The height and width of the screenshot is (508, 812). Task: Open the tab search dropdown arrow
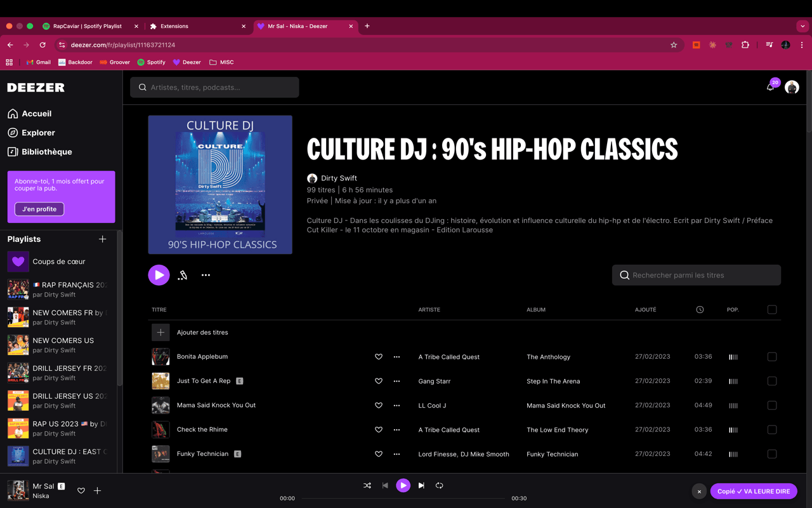click(x=802, y=26)
